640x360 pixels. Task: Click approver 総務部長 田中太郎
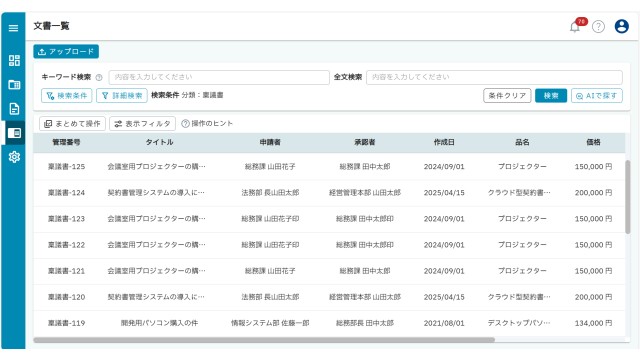tap(364, 323)
